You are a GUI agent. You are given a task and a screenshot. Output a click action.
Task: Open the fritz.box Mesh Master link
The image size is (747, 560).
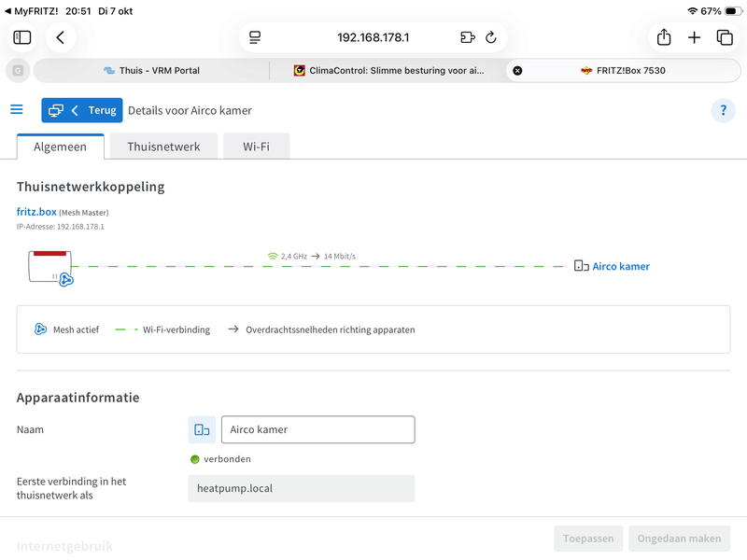[36, 212]
